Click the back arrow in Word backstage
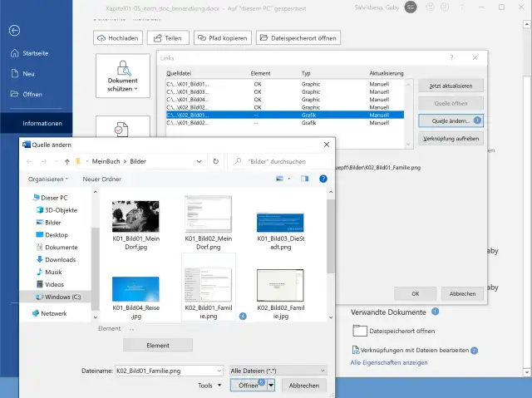Screen dimensions: 532x398 pyautogui.click(x=14, y=31)
